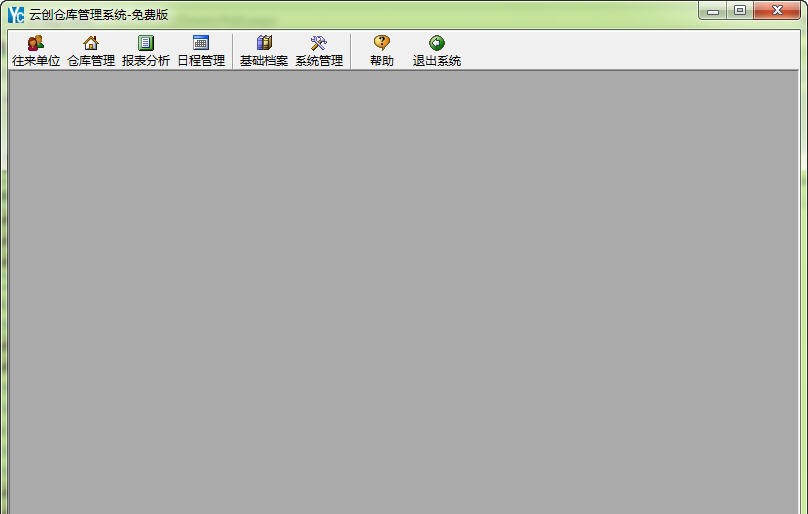Click the 帮助 help question icon
The image size is (808, 514).
382,43
